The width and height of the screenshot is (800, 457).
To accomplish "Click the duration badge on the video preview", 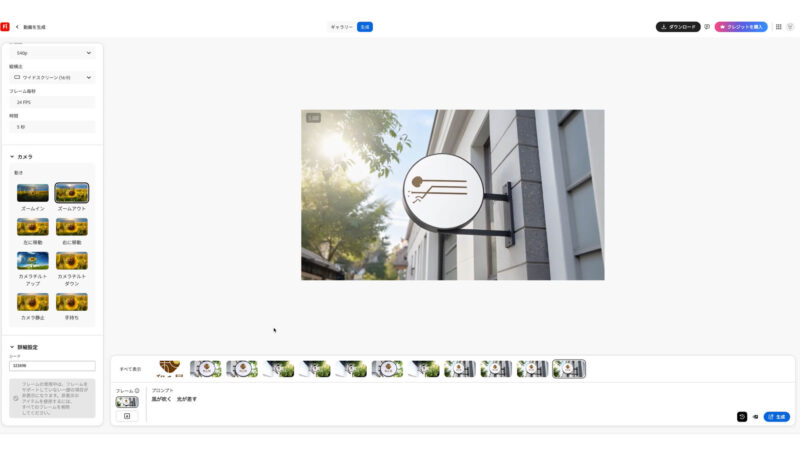I will (313, 118).
